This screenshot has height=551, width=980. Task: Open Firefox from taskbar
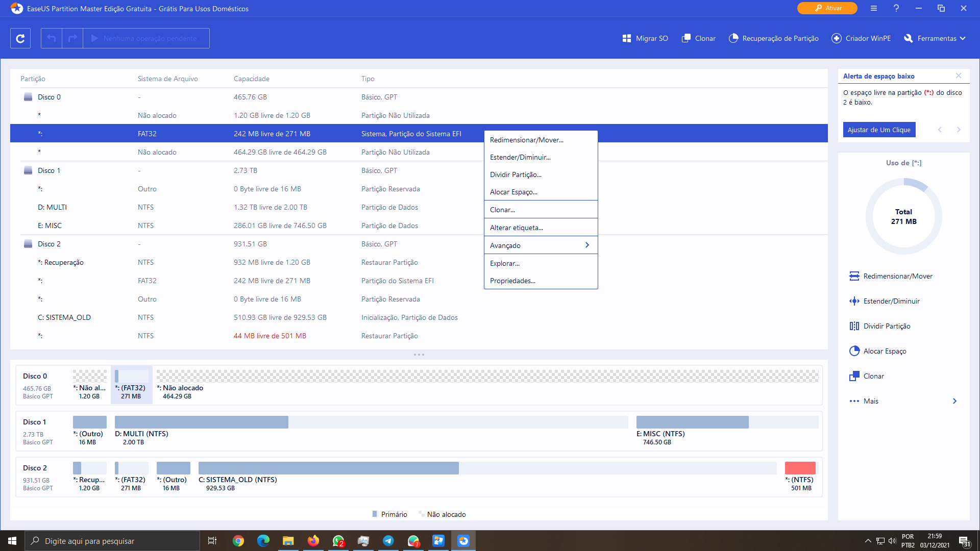pos(313,541)
